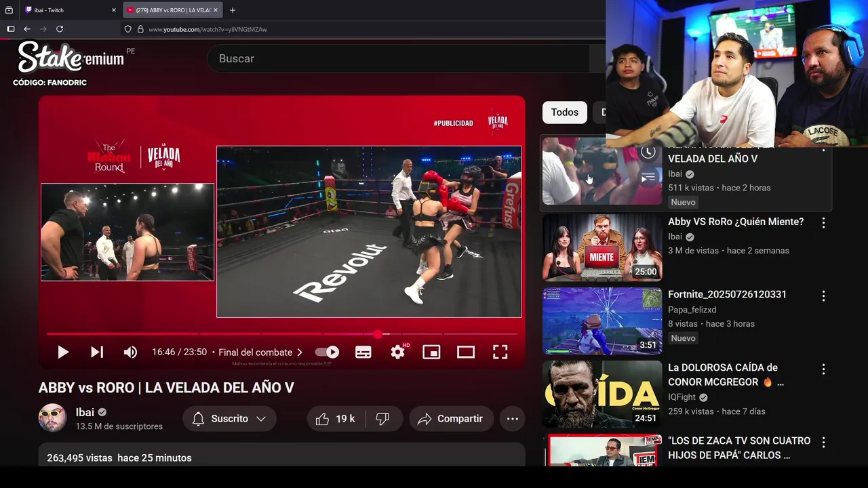Open 'LOS DE ZACA TV SON CUATRO' video title
The width and height of the screenshot is (868, 488).
coord(739,448)
